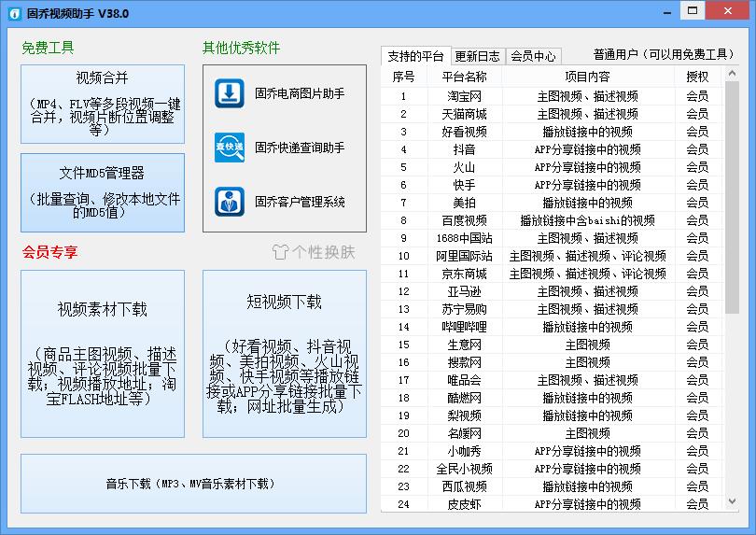Select the 天猫商城 row
Viewport: 756px width, 535px height.
[553, 114]
